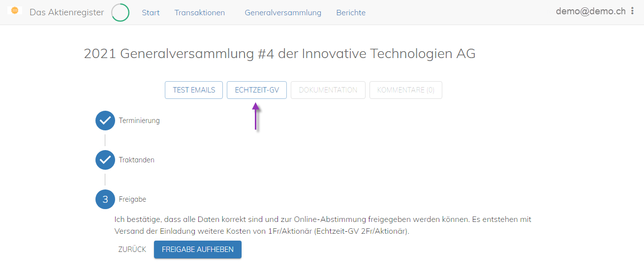Click the demo@demo.ch account label

pos(591,11)
